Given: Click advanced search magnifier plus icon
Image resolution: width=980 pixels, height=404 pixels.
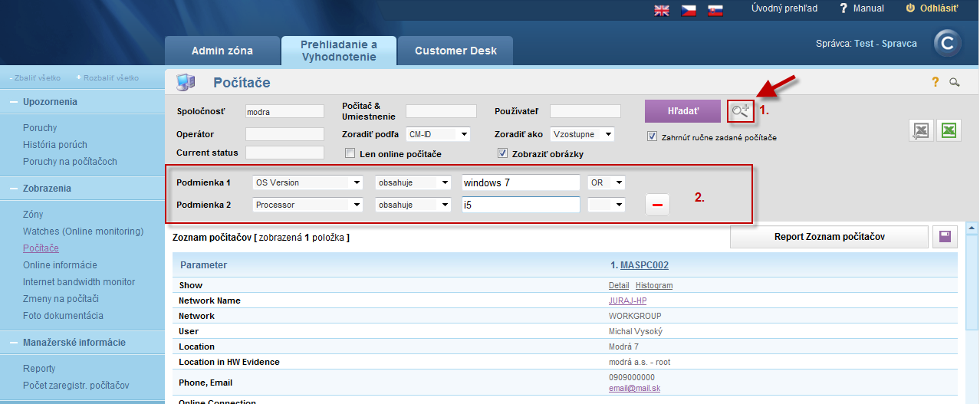Looking at the screenshot, I should pos(741,111).
